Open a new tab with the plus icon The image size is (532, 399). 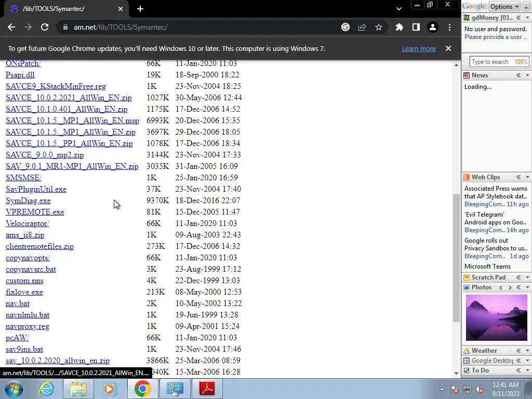[x=140, y=9]
